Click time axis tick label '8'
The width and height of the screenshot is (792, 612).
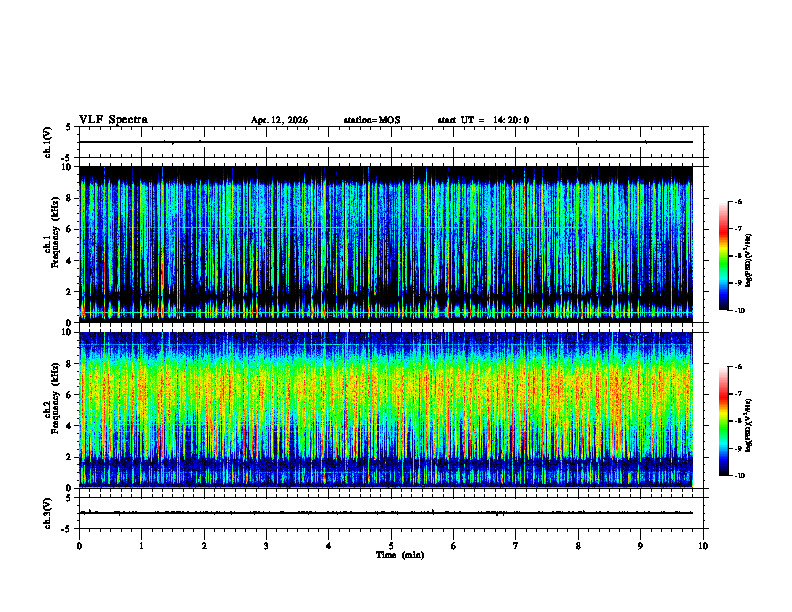[578, 546]
